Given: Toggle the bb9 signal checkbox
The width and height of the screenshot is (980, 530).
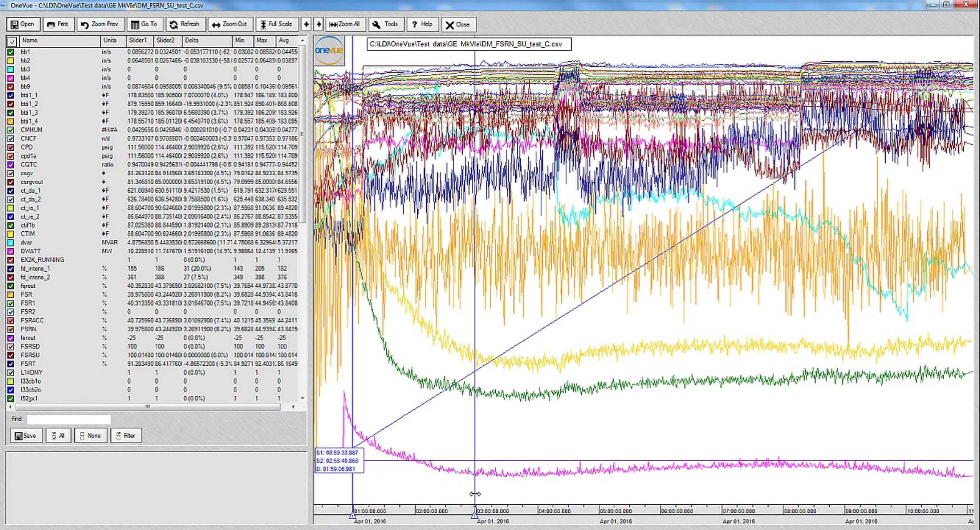Looking at the screenshot, I should [11, 87].
